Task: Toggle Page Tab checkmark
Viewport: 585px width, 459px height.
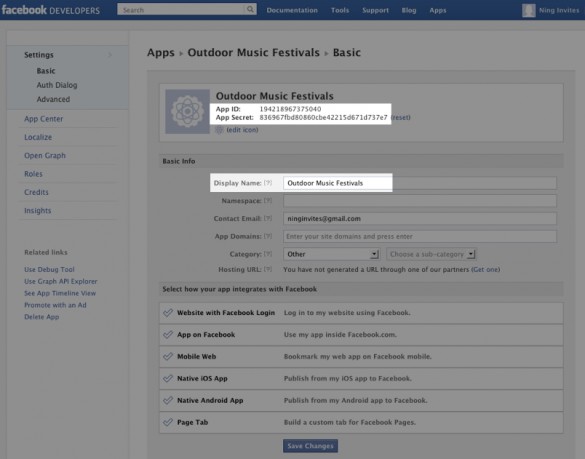Action: click(168, 422)
